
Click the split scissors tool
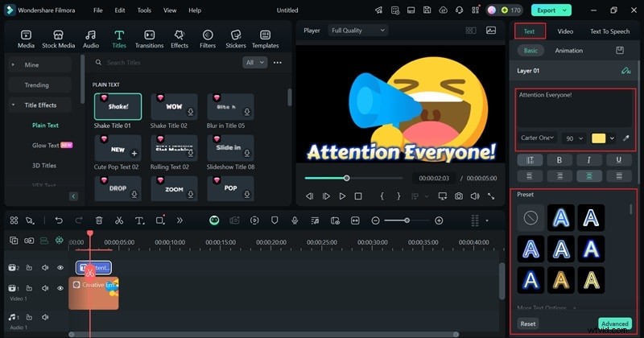tap(119, 221)
